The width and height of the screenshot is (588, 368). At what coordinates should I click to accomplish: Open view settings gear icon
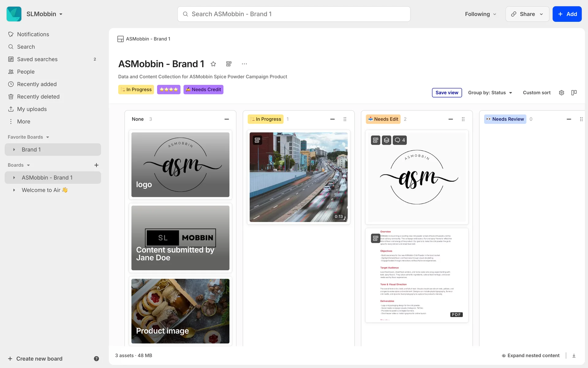pos(561,93)
